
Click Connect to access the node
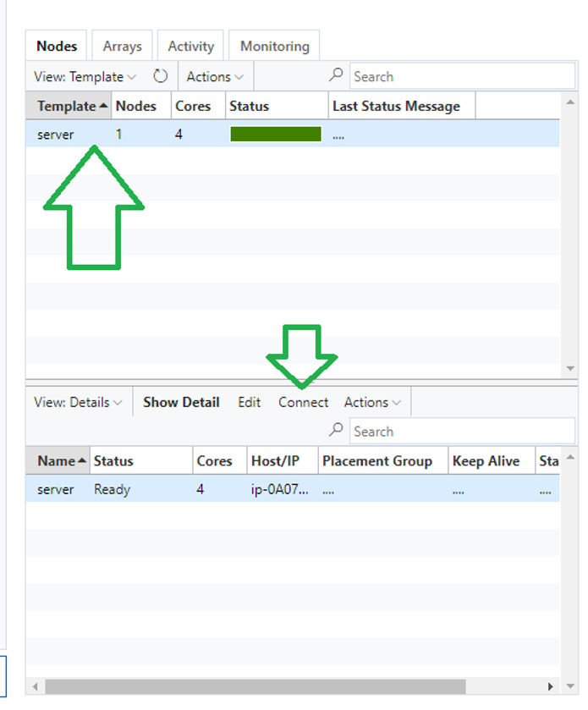tap(303, 402)
